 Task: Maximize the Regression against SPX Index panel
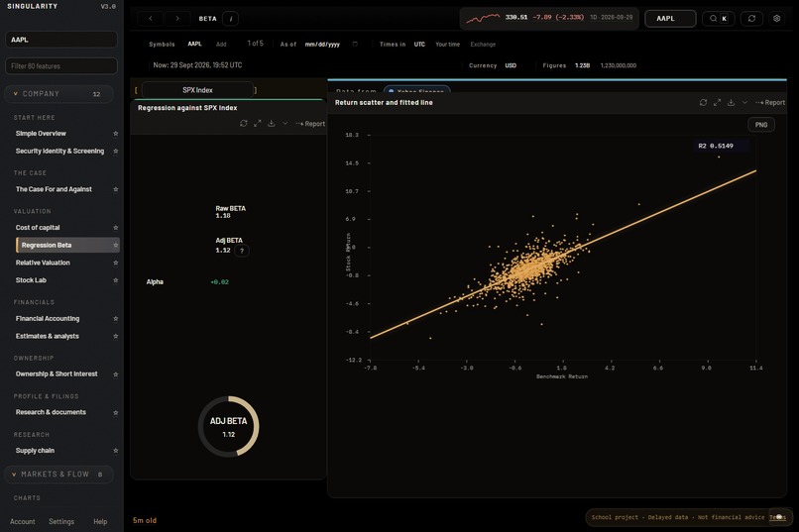point(258,124)
